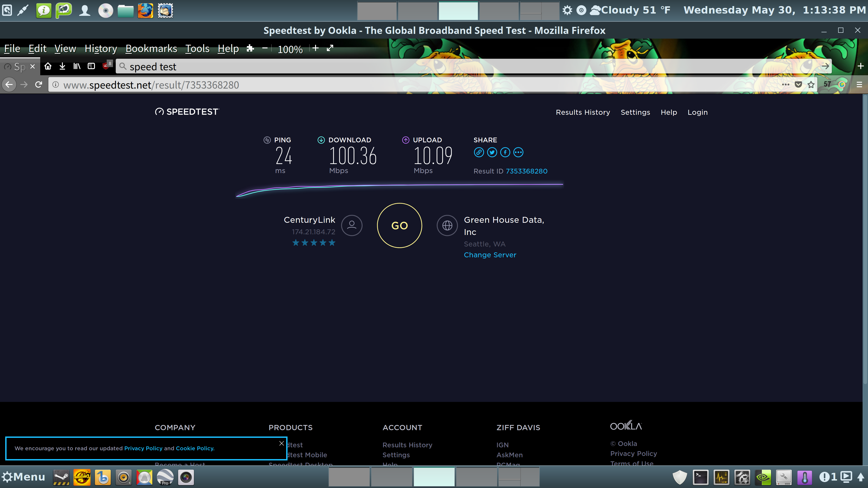Open the Bookmarks menu
This screenshot has height=488, width=868.
pos(151,49)
